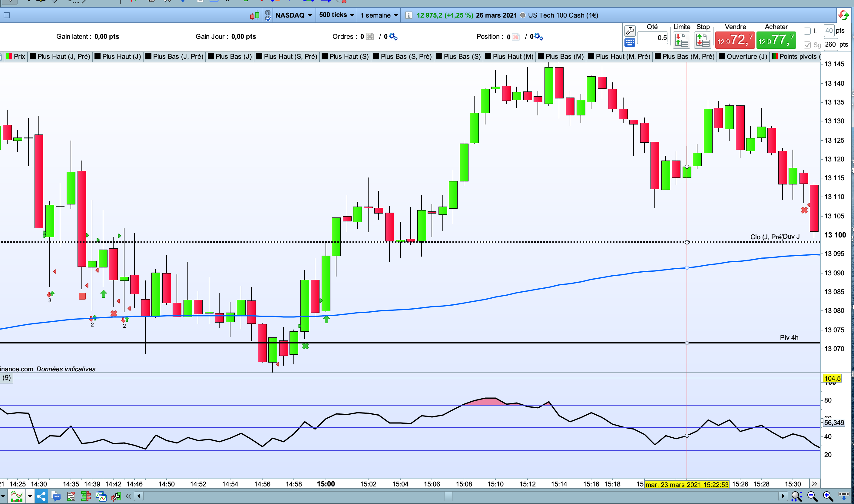Open the chart comments chat icon

(56, 496)
